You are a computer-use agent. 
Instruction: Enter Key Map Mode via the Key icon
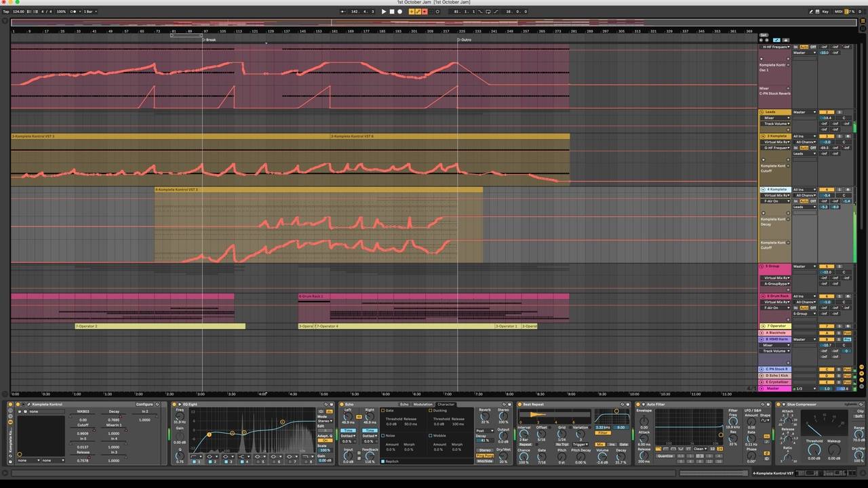pos(825,12)
